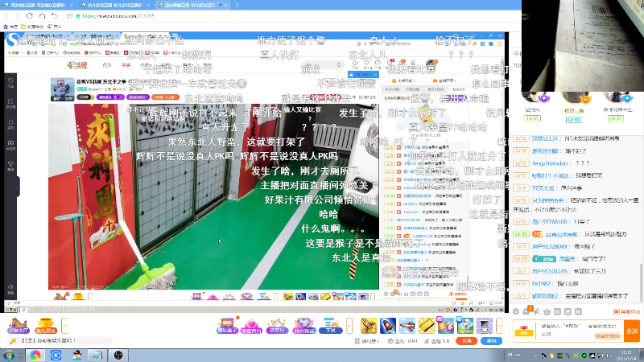This screenshot has width=644, height=362.
Task: Reload the page with the refresh icon
Action: [x=30, y=15]
